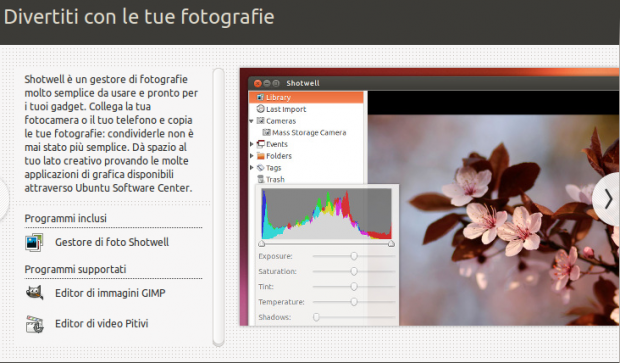
Task: Click the Programmi supportati heading
Action: (76, 269)
